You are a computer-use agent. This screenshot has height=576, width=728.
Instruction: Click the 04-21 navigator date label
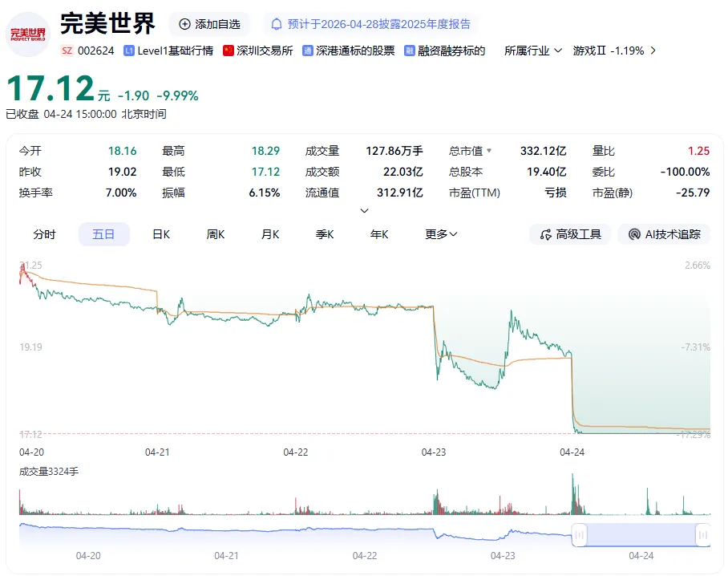click(x=226, y=556)
